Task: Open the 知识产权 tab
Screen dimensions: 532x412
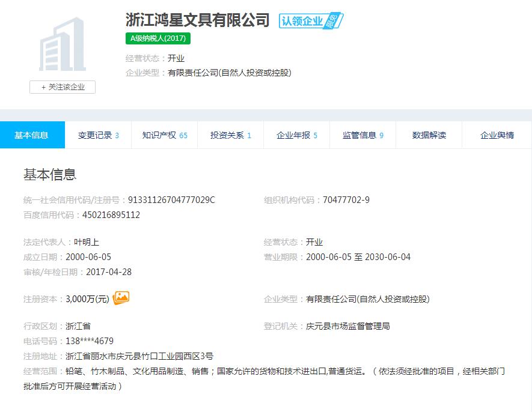Action: (165, 135)
